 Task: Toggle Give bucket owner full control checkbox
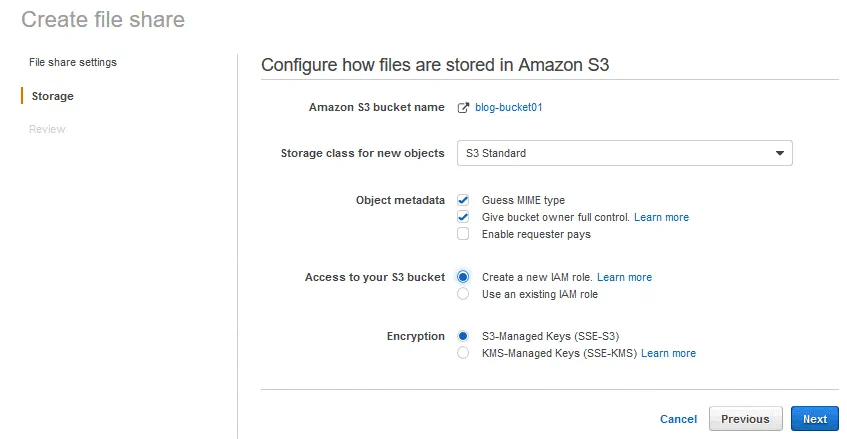463,217
